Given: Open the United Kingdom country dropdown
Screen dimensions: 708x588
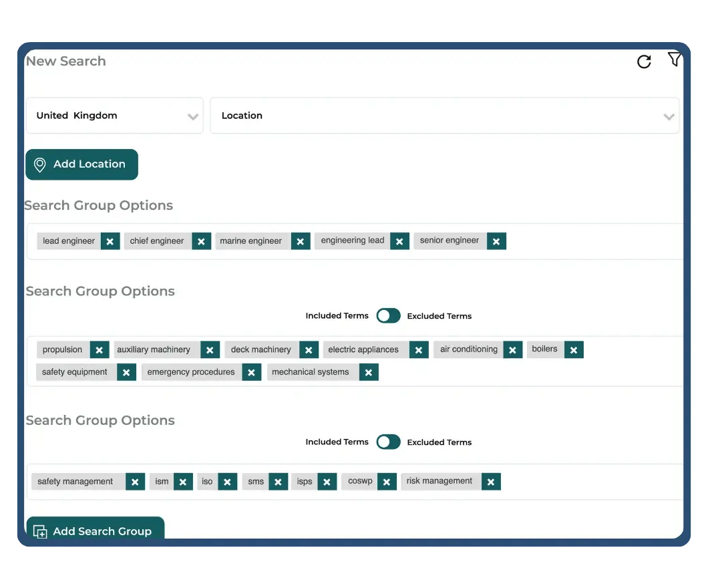Looking at the screenshot, I should tap(115, 116).
